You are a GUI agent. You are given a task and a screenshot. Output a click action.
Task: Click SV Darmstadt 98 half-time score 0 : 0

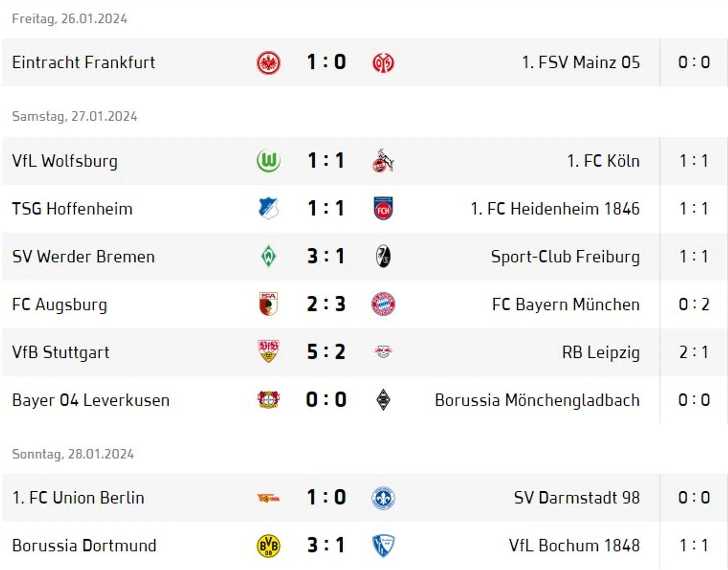[x=694, y=498]
